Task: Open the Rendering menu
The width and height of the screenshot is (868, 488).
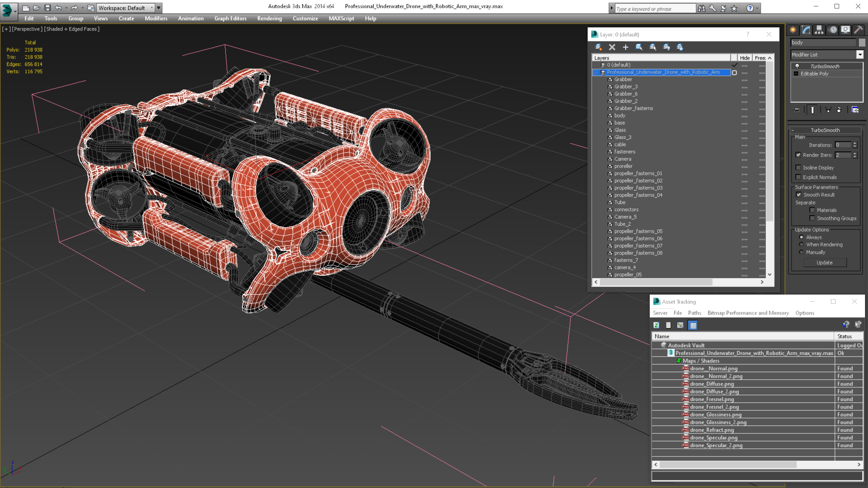Action: tap(269, 18)
